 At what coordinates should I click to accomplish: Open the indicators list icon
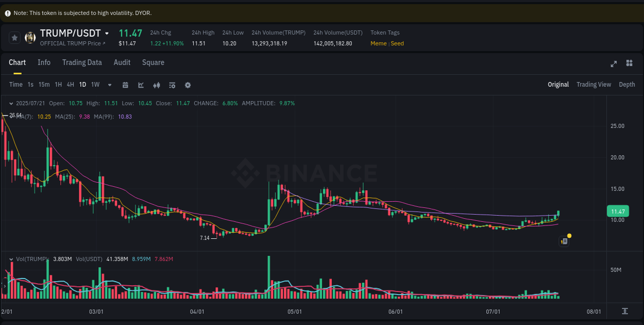pyautogui.click(x=172, y=84)
